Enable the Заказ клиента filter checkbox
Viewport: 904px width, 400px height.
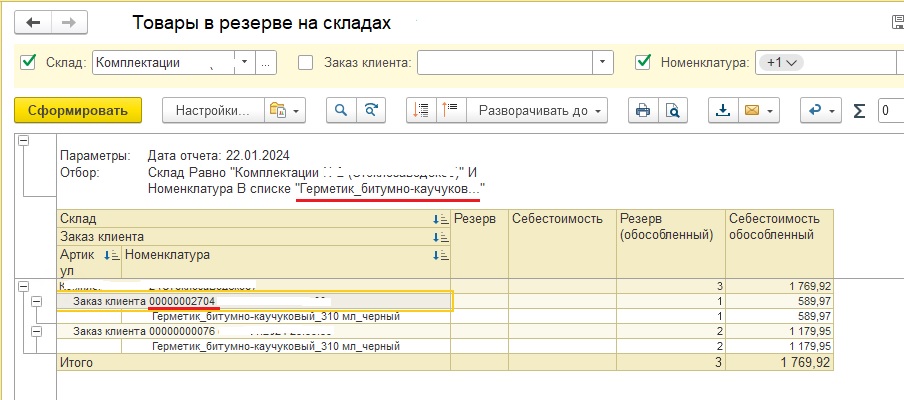[x=306, y=62]
